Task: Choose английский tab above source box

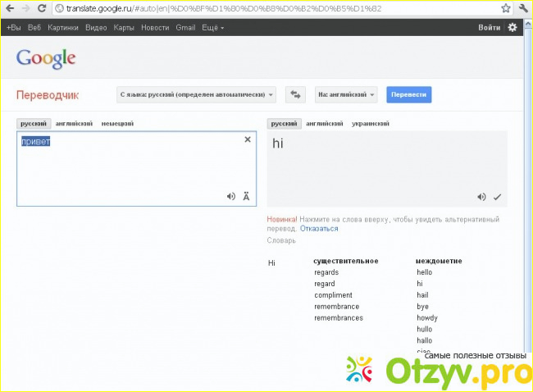Action: click(x=74, y=123)
